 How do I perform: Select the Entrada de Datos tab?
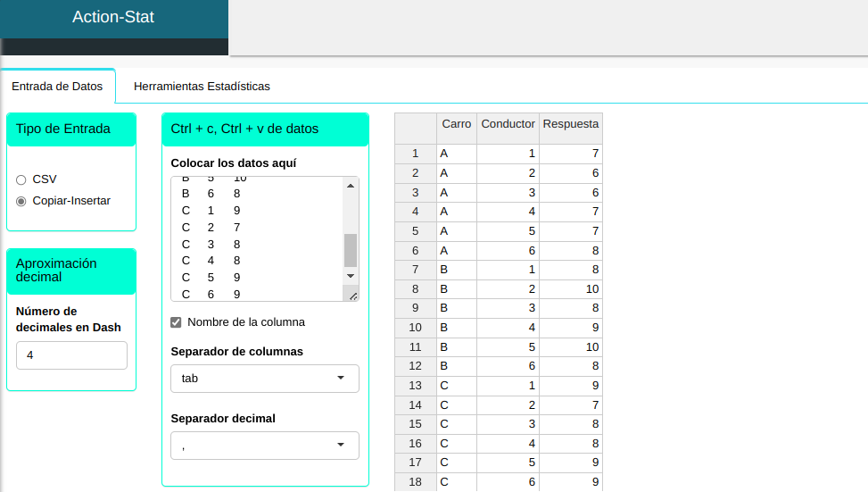(57, 87)
